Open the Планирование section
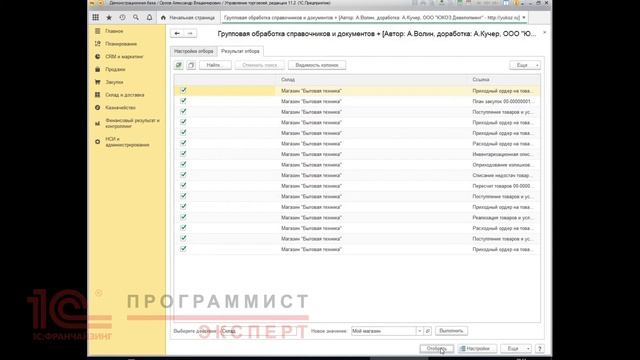 pyautogui.click(x=121, y=44)
